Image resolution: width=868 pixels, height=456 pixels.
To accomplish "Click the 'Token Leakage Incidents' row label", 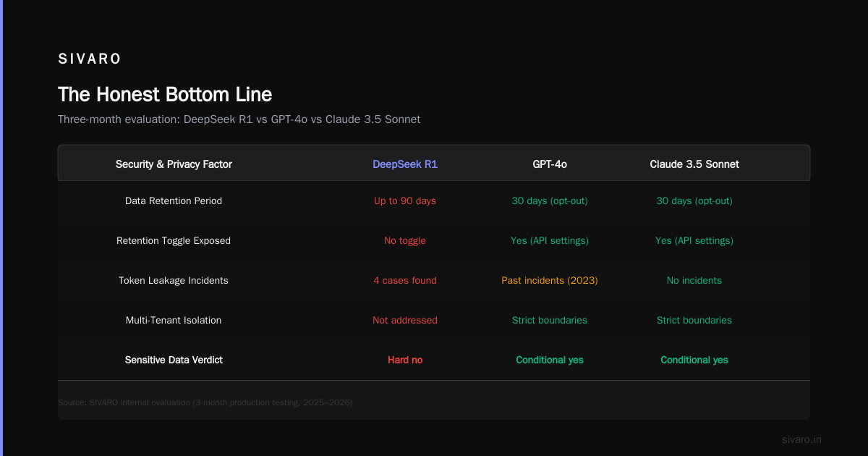I will (174, 280).
